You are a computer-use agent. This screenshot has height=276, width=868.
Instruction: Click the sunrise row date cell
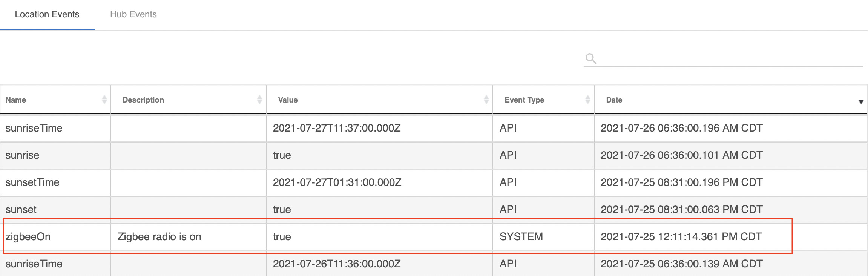[x=681, y=155]
